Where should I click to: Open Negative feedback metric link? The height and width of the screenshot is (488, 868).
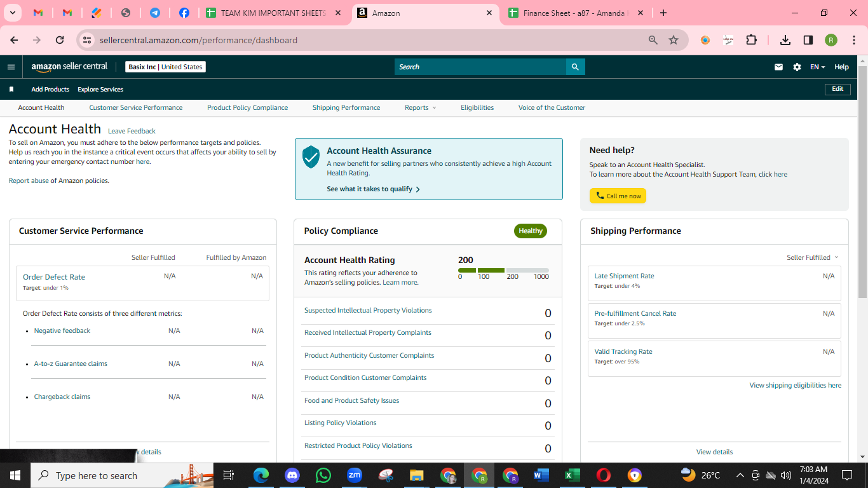[x=62, y=330]
